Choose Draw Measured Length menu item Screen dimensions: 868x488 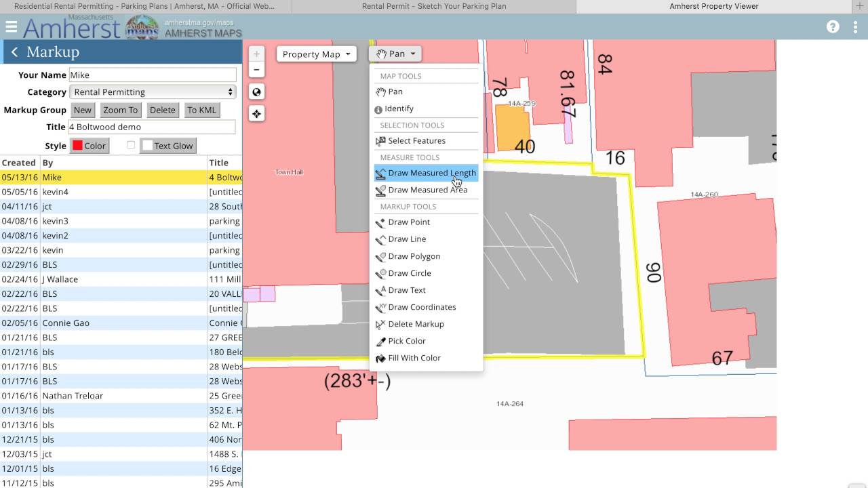pos(426,173)
